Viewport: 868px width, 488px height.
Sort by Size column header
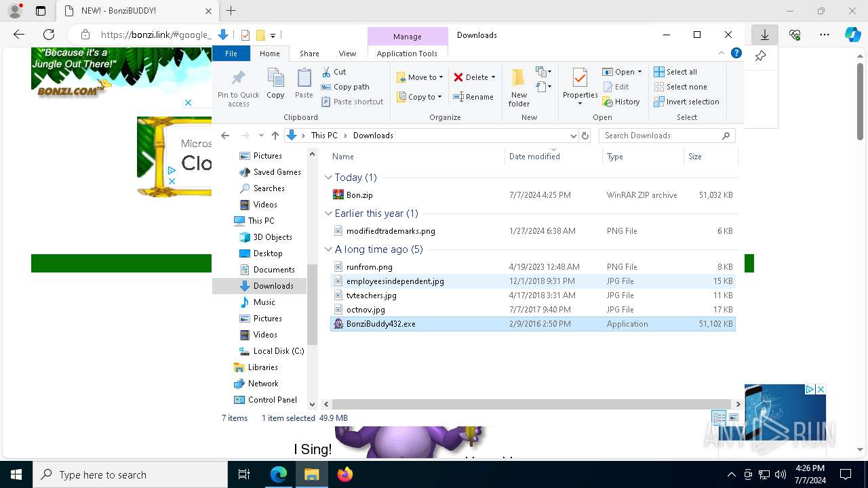(710, 157)
